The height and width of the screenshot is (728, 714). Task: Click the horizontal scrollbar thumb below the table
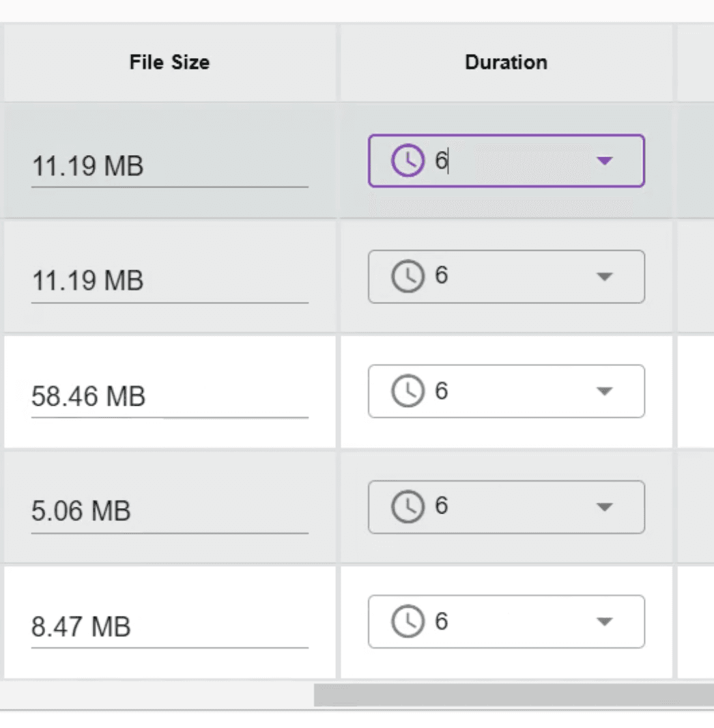(x=513, y=695)
